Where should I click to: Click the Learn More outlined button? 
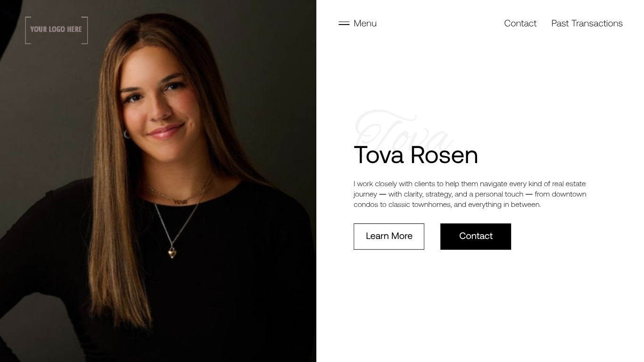[x=389, y=236]
